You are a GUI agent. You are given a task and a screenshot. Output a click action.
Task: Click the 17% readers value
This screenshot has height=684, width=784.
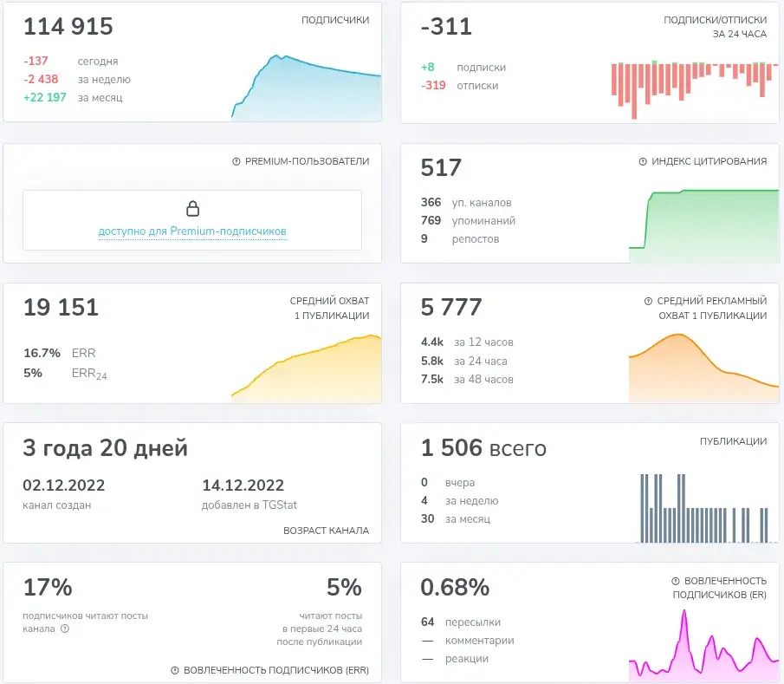(x=48, y=588)
